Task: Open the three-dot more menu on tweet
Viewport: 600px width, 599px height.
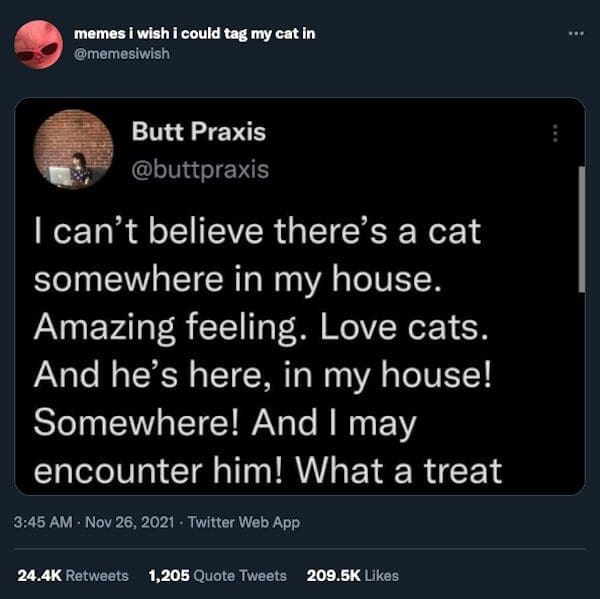Action: coord(576,34)
